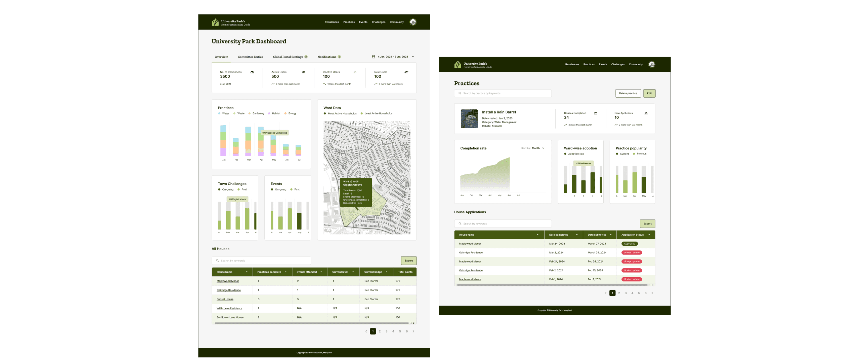The width and height of the screenshot is (868, 358).
Task: Click search magnifier icon in All Houses field
Action: click(217, 261)
